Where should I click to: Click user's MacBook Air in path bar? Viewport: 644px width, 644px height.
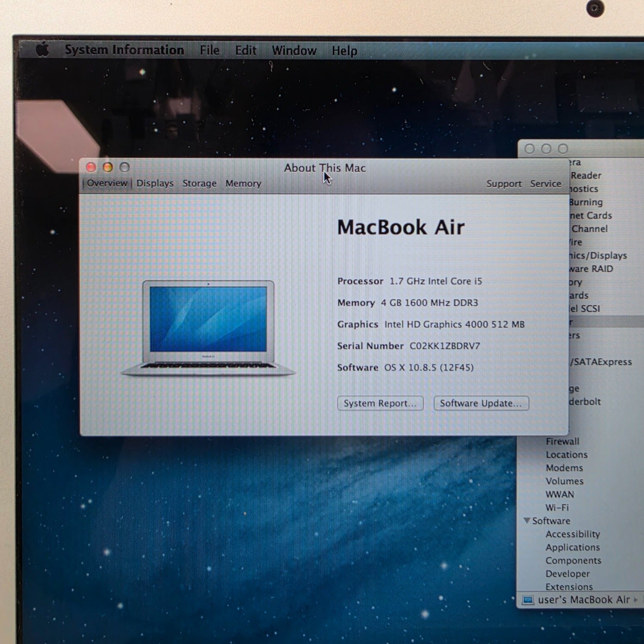[x=584, y=600]
